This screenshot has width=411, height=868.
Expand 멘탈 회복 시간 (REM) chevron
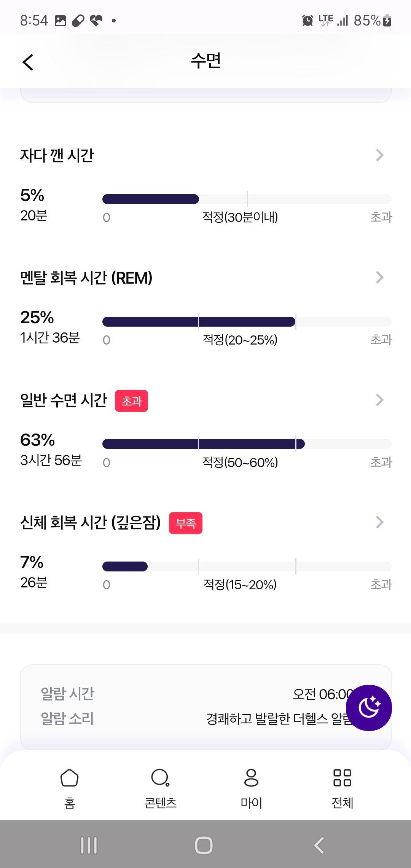pyautogui.click(x=379, y=278)
